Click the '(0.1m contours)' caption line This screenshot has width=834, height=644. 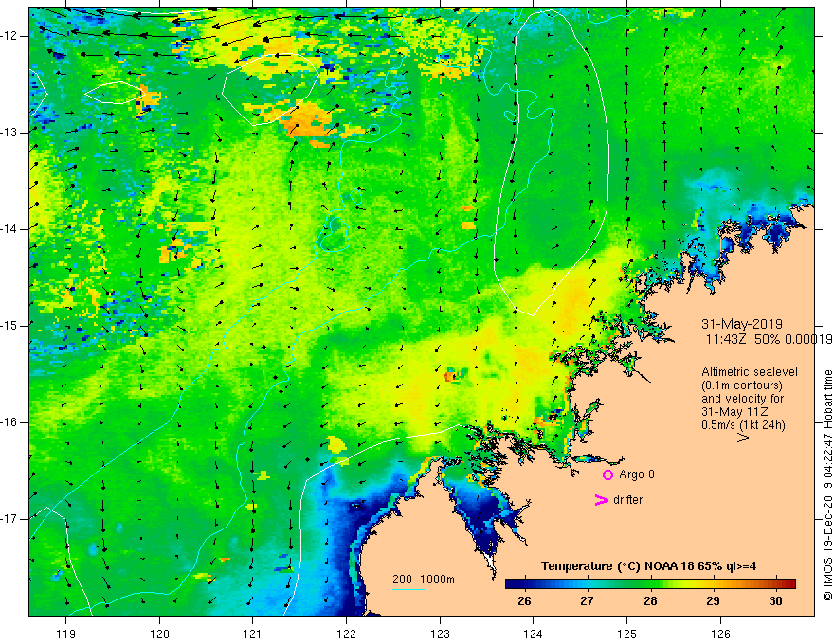741,385
